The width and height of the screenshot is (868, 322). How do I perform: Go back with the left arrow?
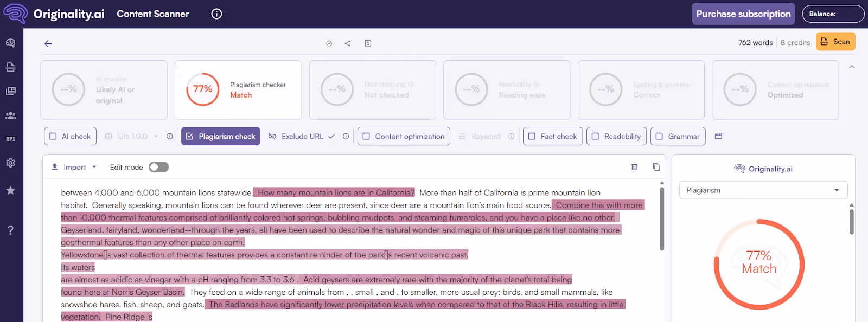point(48,43)
